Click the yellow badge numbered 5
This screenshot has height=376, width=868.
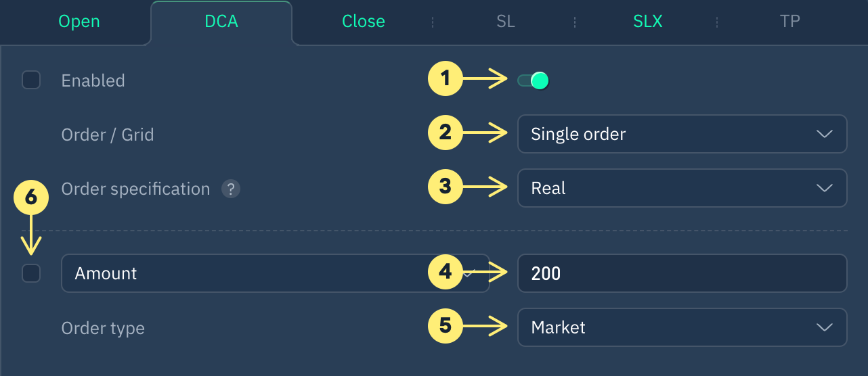click(x=445, y=327)
